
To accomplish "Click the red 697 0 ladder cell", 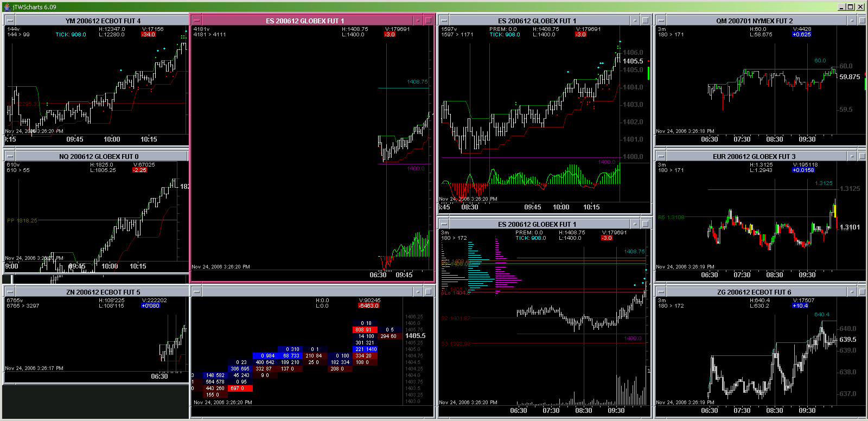I will coord(240,388).
